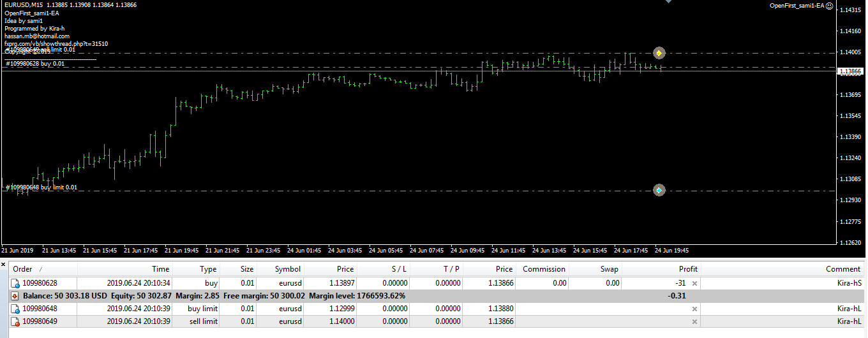Select the buy limit order line label on chart

[x=41, y=187]
